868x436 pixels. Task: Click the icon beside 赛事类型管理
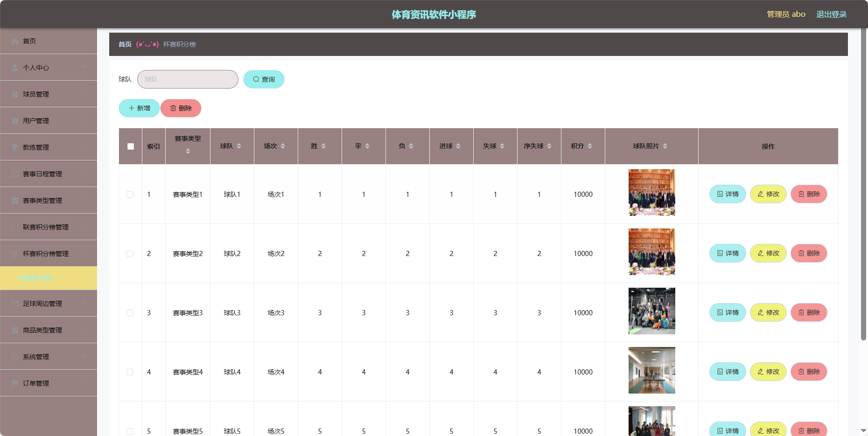15,201
